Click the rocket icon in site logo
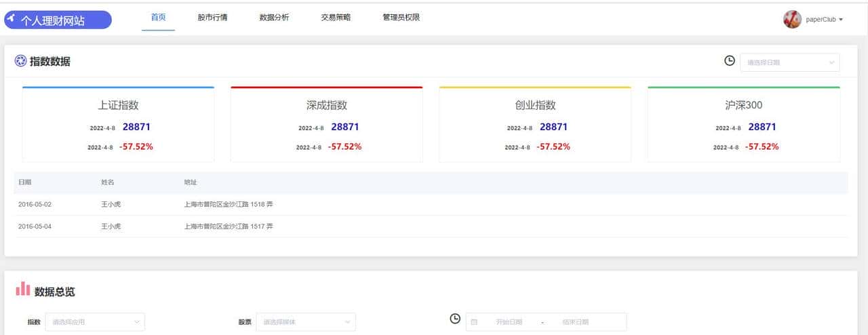 pos(11,18)
